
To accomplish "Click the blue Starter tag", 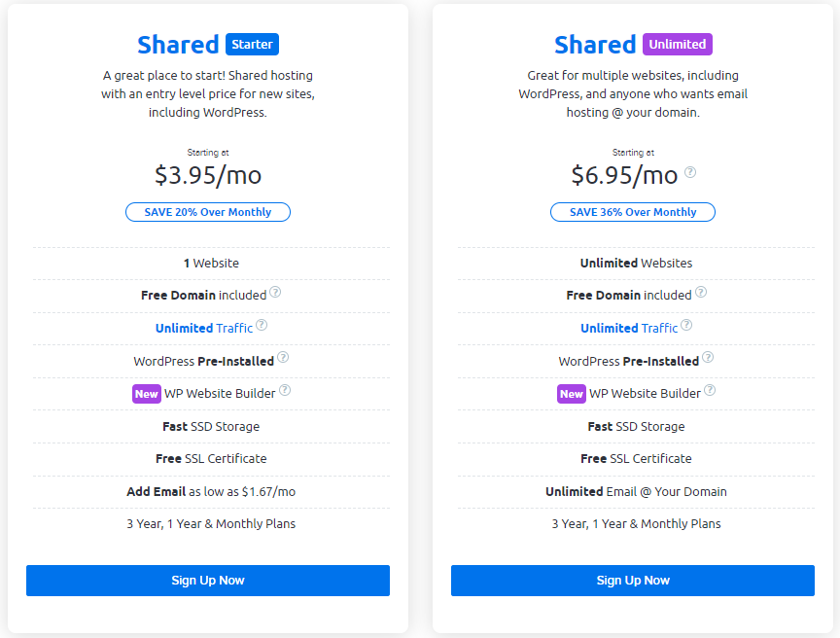I will point(252,44).
